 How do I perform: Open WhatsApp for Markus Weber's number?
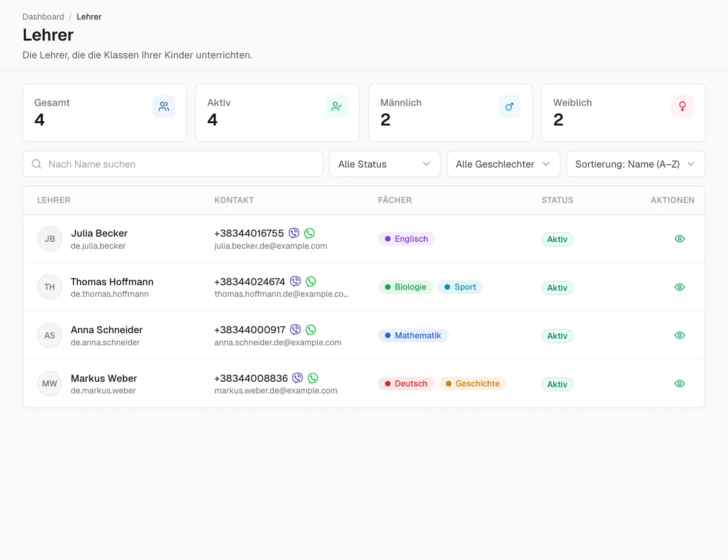[x=313, y=378]
